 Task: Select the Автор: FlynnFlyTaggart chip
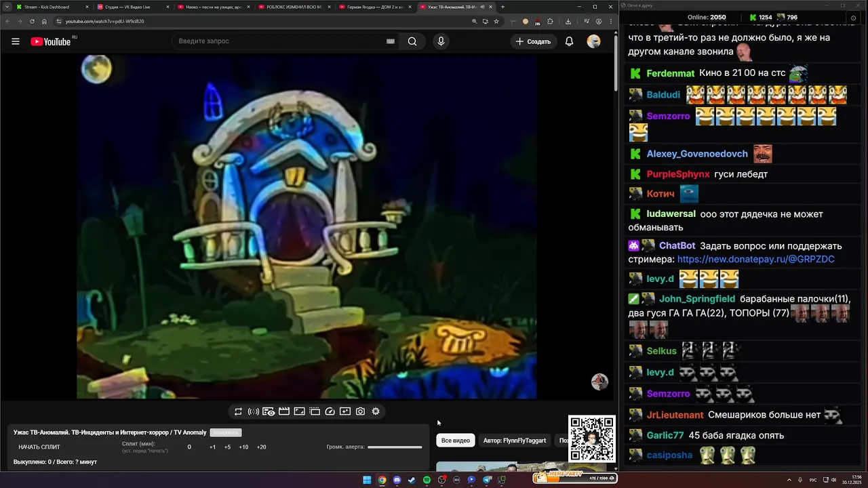515,441
